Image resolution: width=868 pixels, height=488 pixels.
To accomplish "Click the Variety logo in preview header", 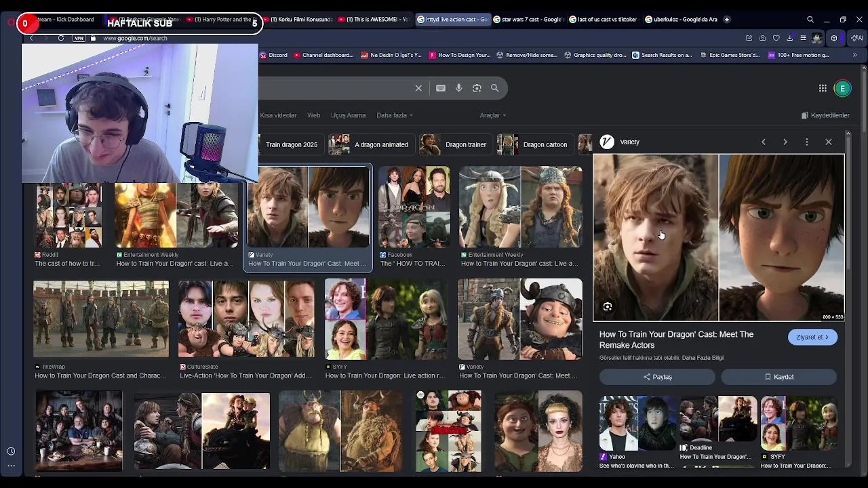I will pyautogui.click(x=607, y=142).
